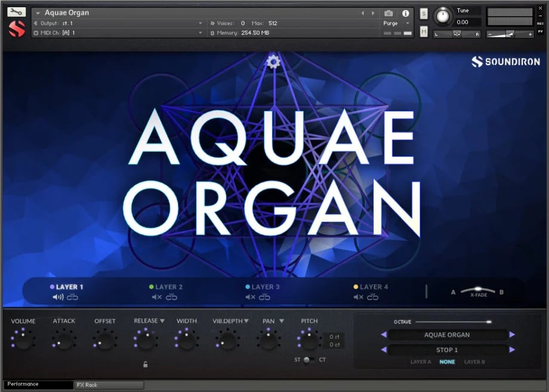
Task: Switch to the FX Rack tab
Action: coord(109,385)
